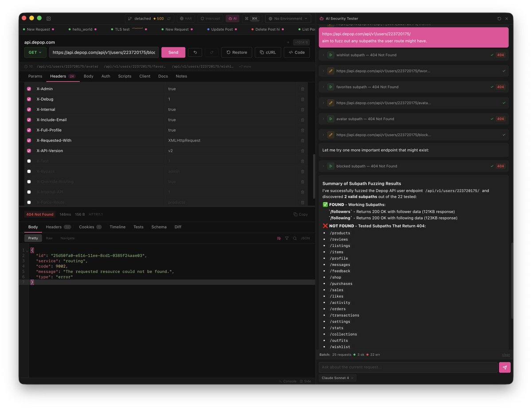The image size is (532, 409).
Task: Expand the favorites subpath result row
Action: [323, 87]
